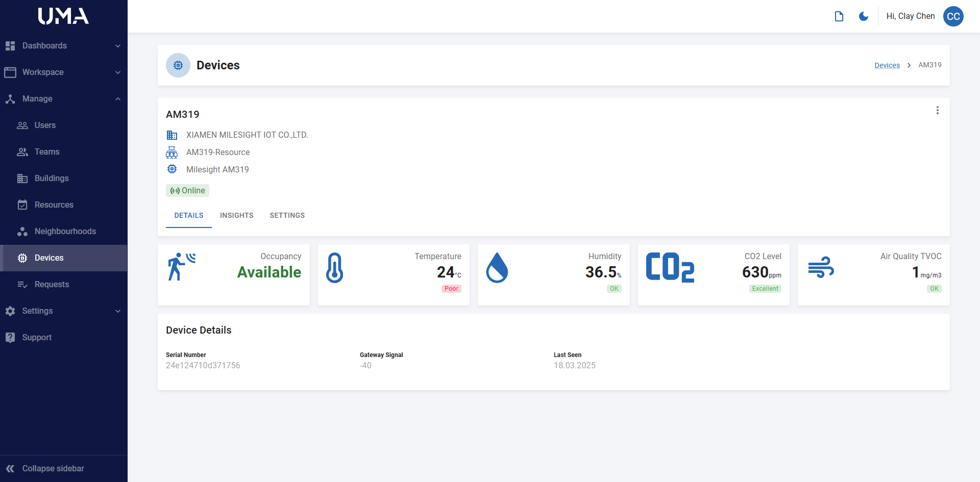Click the Available occupancy value
The image size is (980, 482).
269,272
